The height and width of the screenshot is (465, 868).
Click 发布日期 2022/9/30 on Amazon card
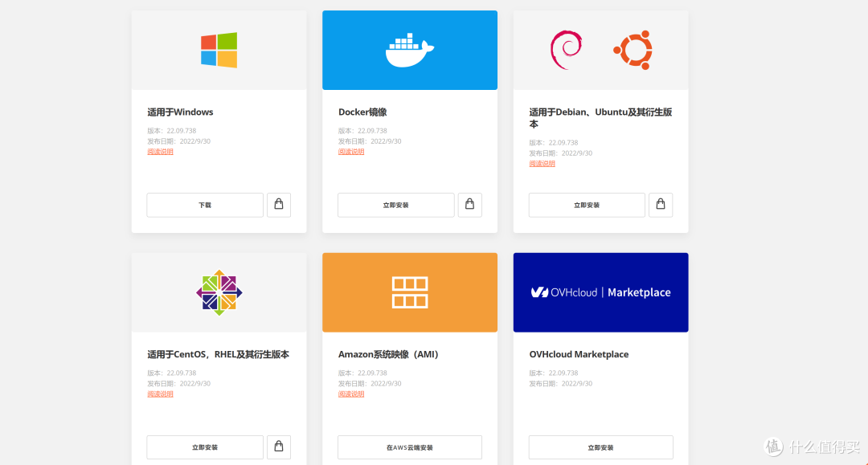click(370, 384)
